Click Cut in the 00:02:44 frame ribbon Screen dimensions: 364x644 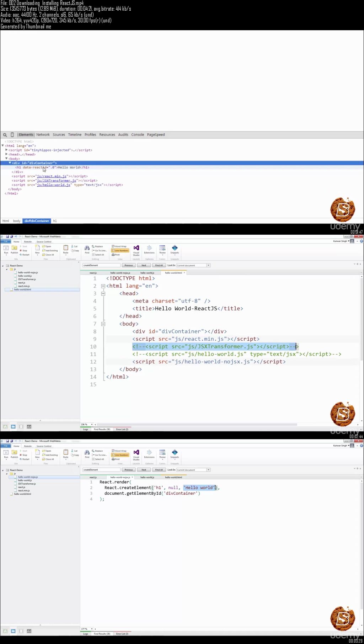click(x=74, y=246)
